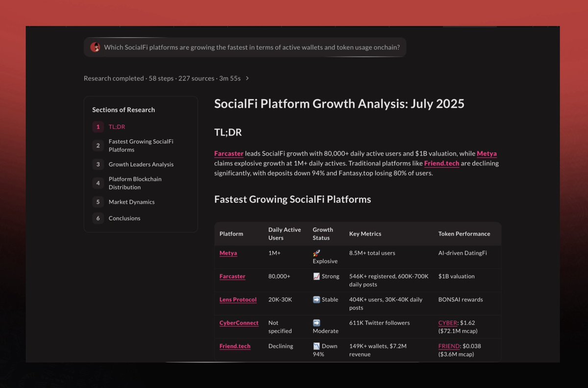Click section number 4 badge
Screen dimensions: 588x388
(98, 183)
